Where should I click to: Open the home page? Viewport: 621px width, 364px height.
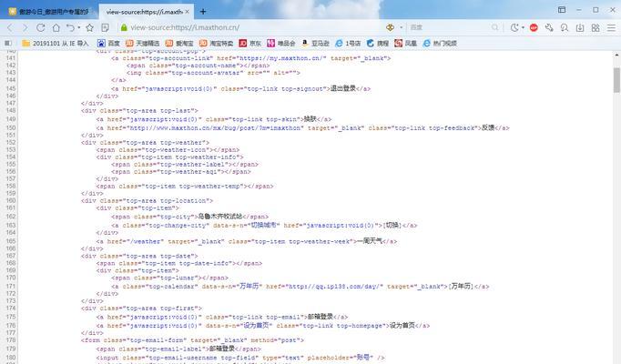point(56,27)
